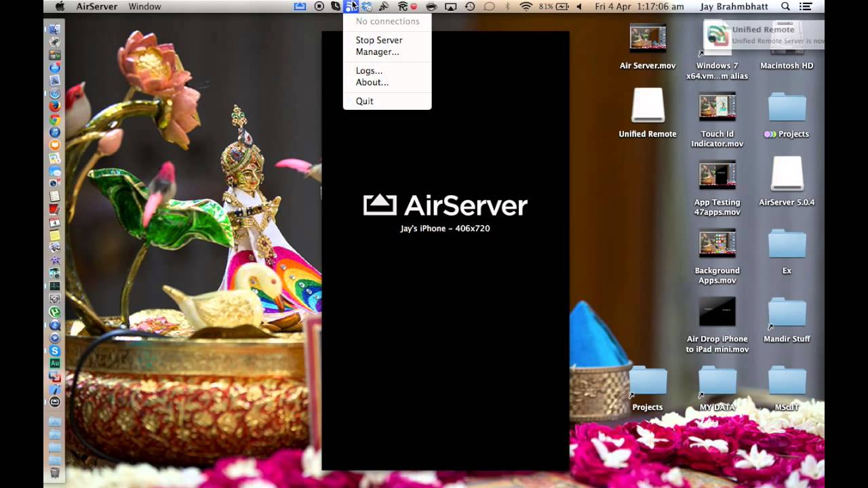
Task: Open the Trash in the Dock
Action: 55,472
